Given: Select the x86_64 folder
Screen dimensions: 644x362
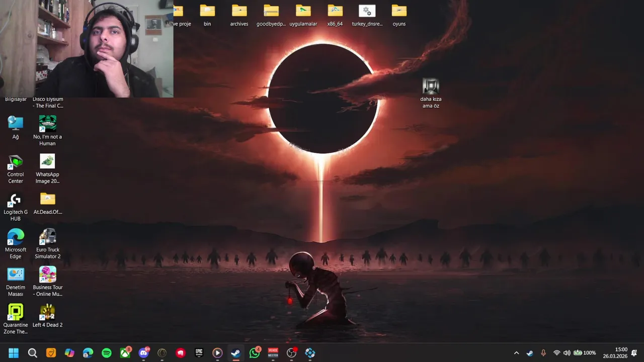Looking at the screenshot, I should click(335, 15).
